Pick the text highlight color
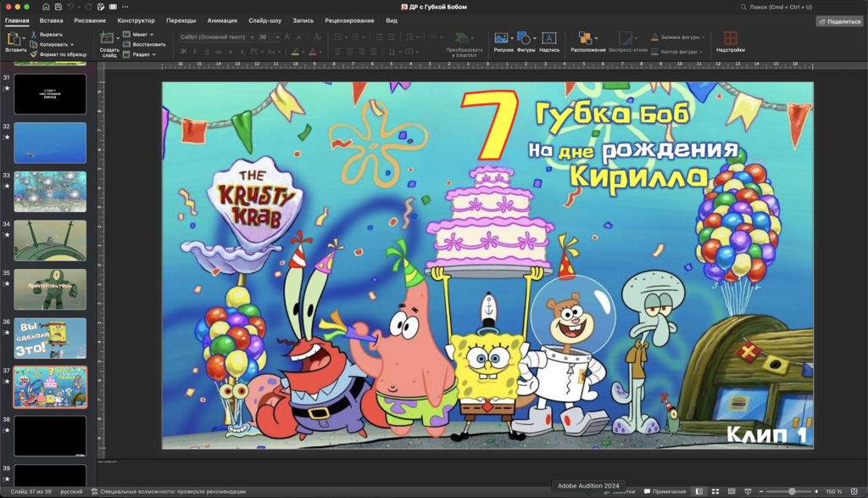Image resolution: width=868 pixels, height=498 pixels. click(296, 52)
